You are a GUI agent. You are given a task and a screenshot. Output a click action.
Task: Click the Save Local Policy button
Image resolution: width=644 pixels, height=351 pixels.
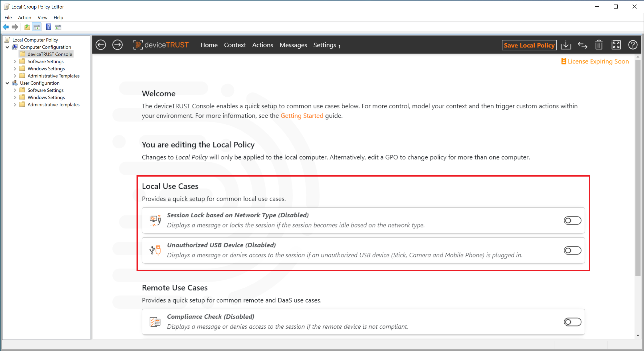click(529, 44)
